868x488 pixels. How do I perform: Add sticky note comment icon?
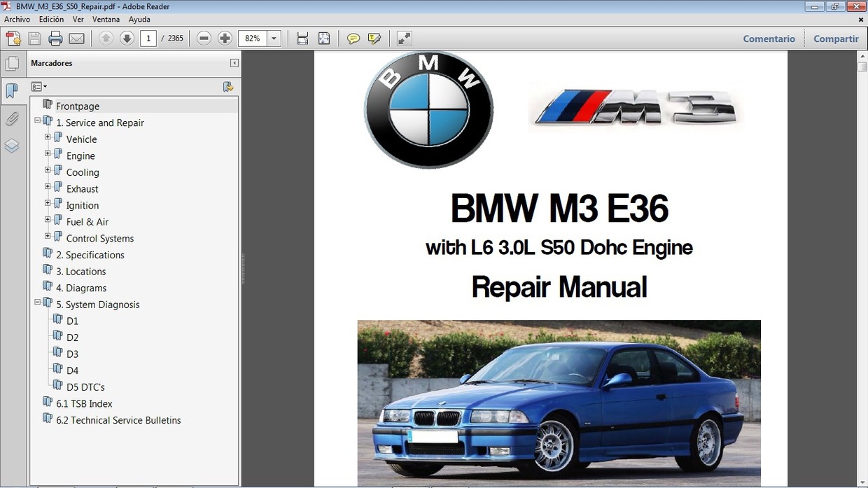[x=353, y=39]
